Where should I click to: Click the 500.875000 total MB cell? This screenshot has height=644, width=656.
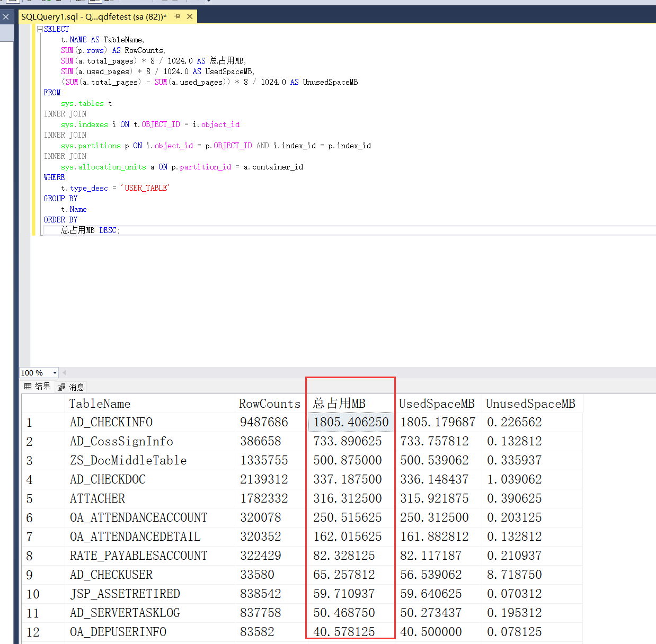(x=351, y=460)
